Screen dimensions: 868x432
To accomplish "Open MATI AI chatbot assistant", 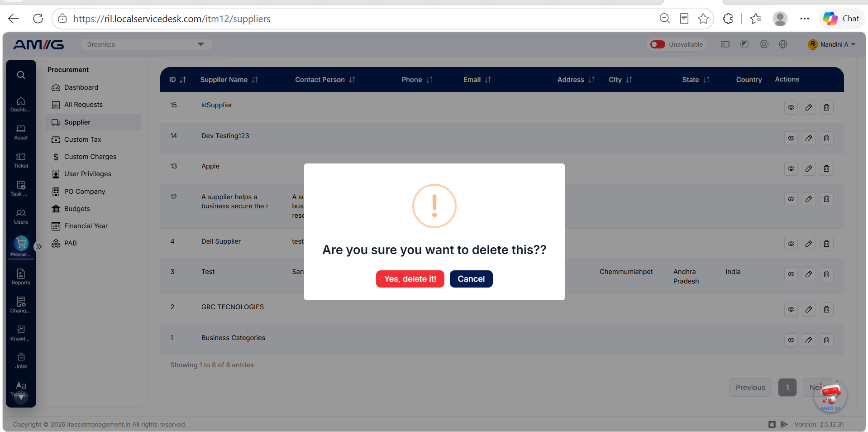I will coord(830,396).
